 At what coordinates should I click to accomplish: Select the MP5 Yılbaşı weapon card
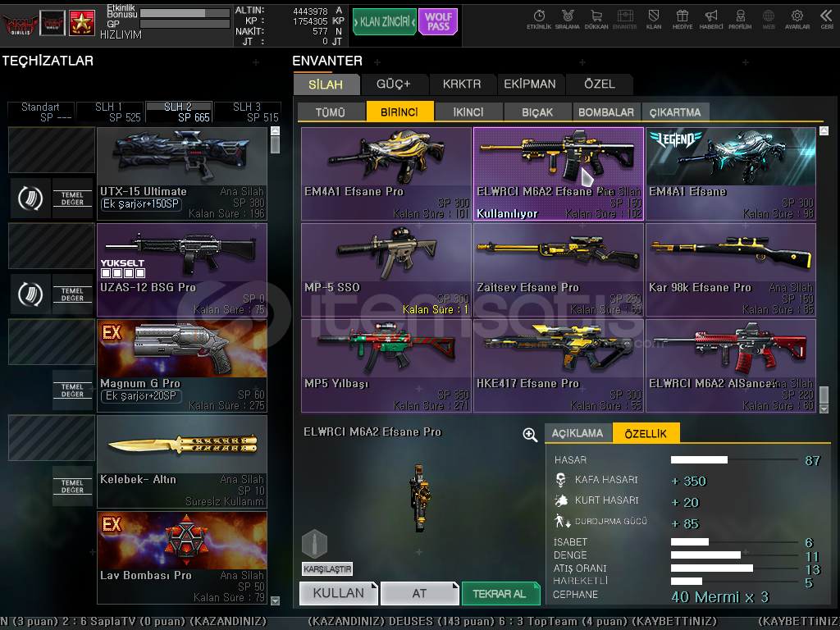pyautogui.click(x=386, y=366)
